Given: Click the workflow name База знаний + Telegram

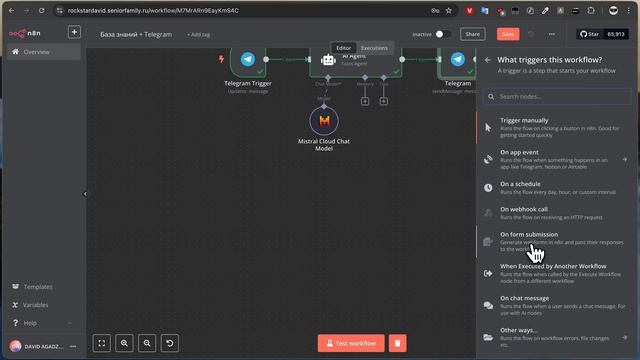Looking at the screenshot, I should (x=136, y=34).
